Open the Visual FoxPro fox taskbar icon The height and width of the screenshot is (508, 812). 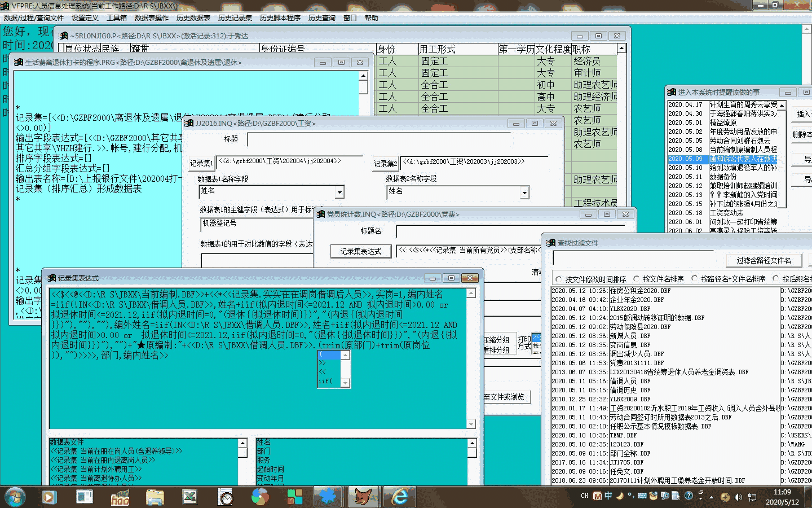tap(364, 497)
